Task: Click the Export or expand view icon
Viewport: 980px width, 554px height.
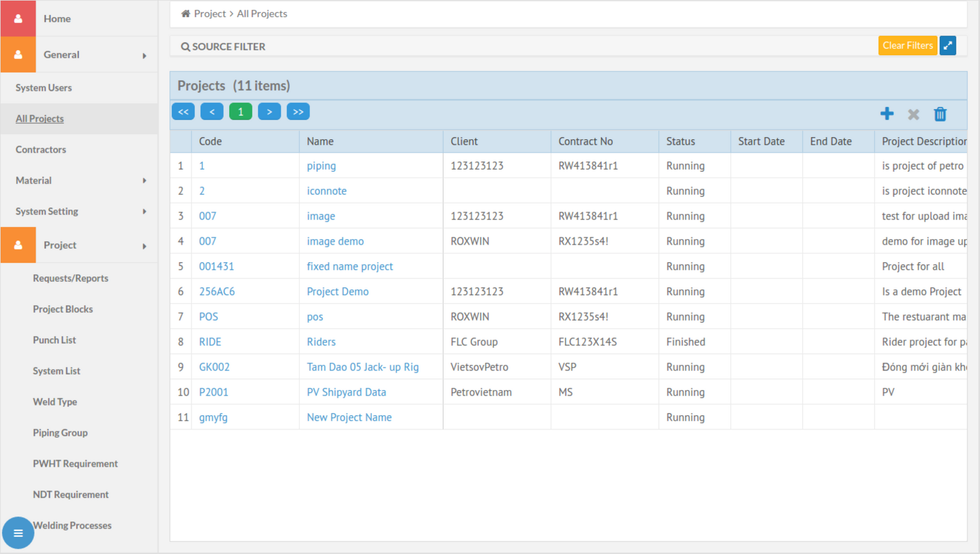Action: pyautogui.click(x=950, y=46)
